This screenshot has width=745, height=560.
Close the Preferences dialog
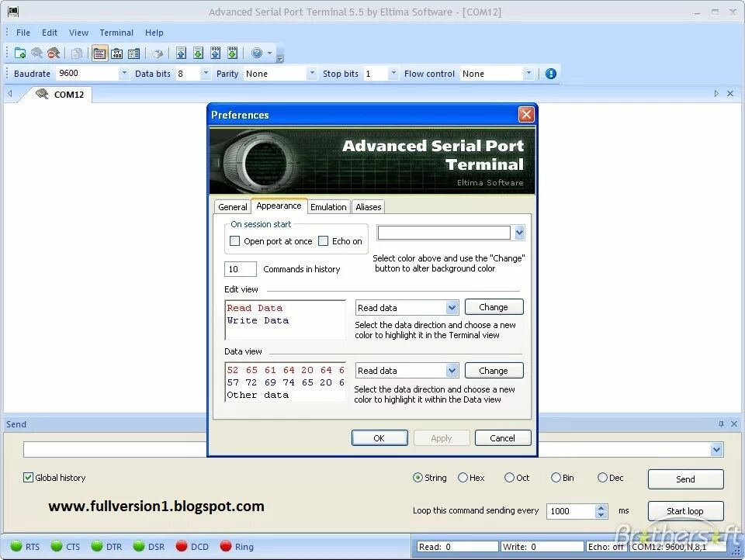tap(526, 115)
